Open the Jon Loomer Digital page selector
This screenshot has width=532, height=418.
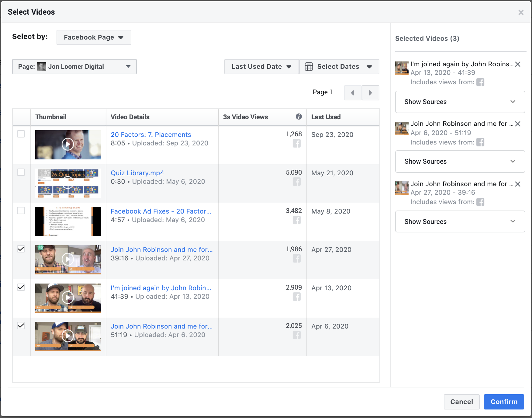pos(74,66)
